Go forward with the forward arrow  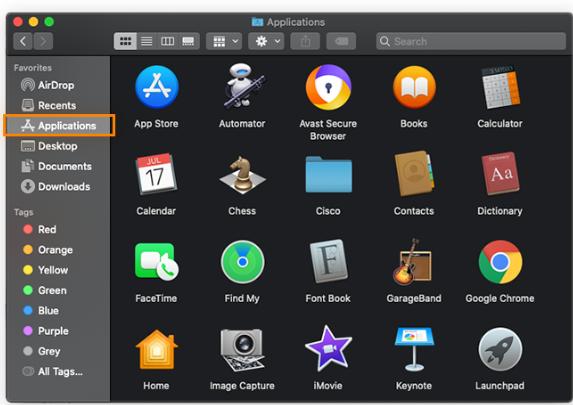pos(43,41)
